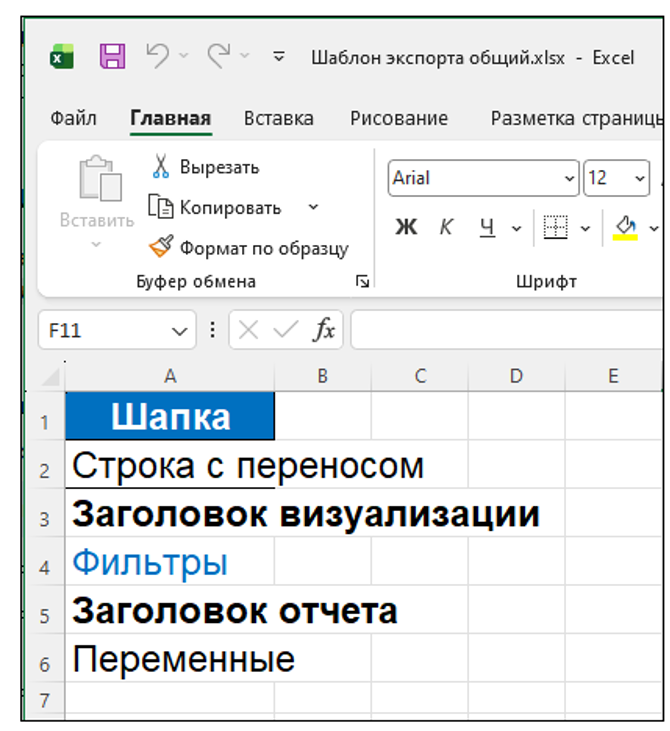Viewport: 670px width, 731px height.
Task: Click the formula bar confirm checkmark
Action: 285,330
